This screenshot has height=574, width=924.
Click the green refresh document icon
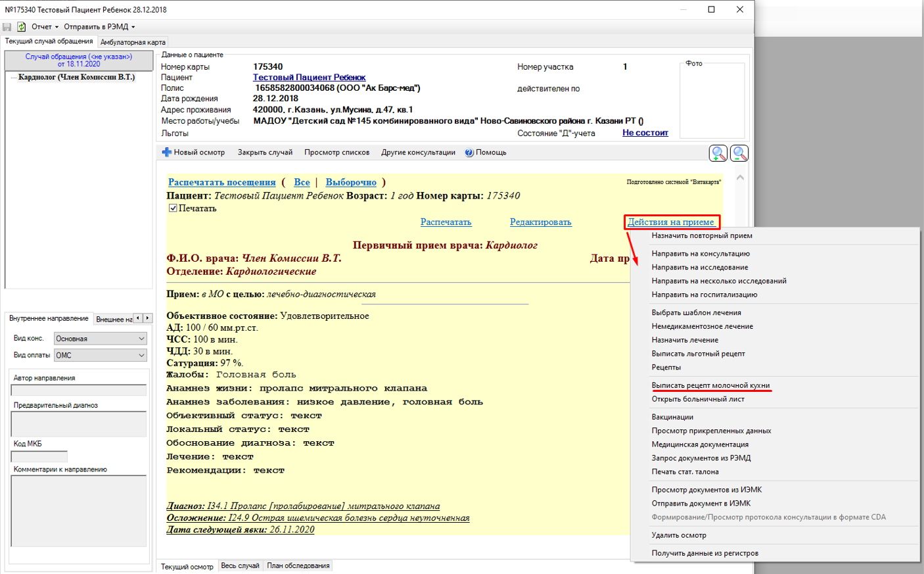[21, 27]
